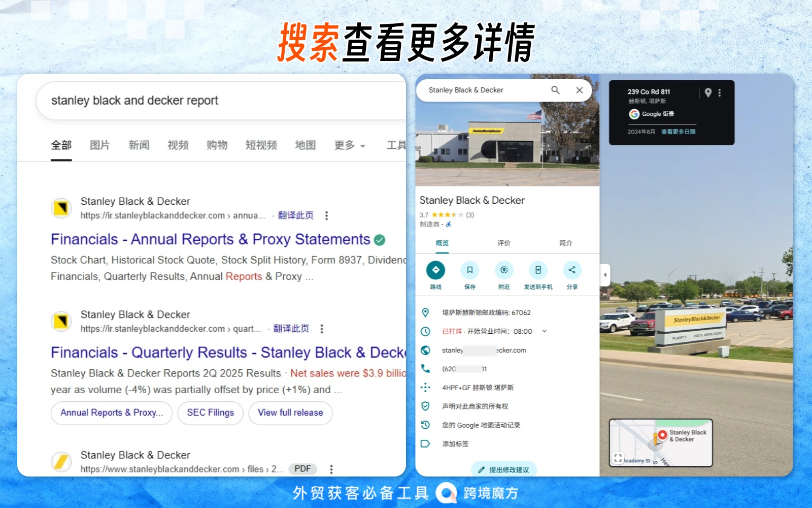The image size is (812, 508).
Task: Open the 更多 search filter dropdown
Action: click(x=349, y=145)
